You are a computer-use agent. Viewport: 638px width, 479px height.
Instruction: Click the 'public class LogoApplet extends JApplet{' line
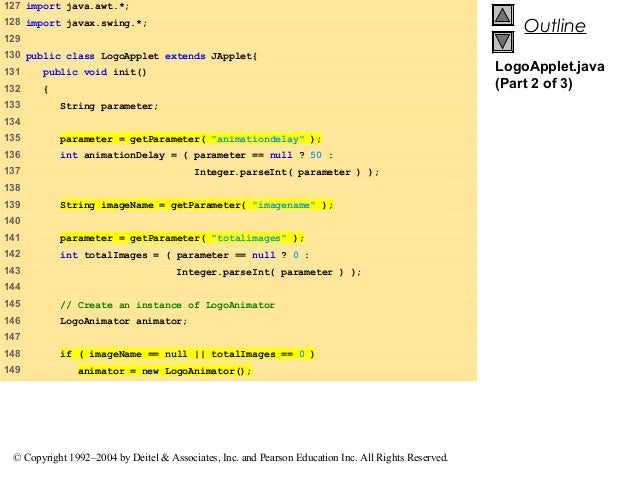141,56
